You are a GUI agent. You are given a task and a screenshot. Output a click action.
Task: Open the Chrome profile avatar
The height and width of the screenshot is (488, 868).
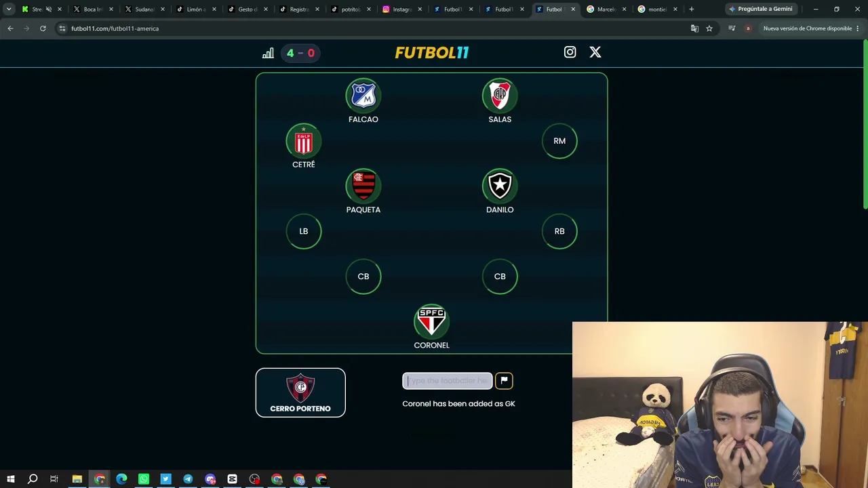[x=748, y=28]
